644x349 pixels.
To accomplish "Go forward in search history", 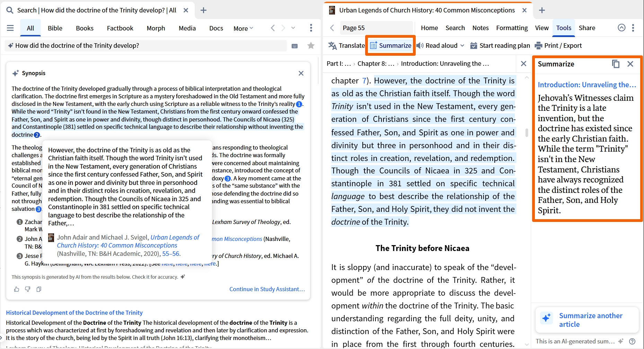I will (283, 28).
